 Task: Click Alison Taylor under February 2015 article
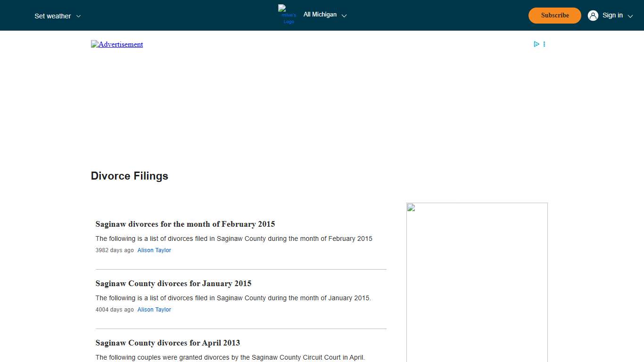(x=154, y=250)
